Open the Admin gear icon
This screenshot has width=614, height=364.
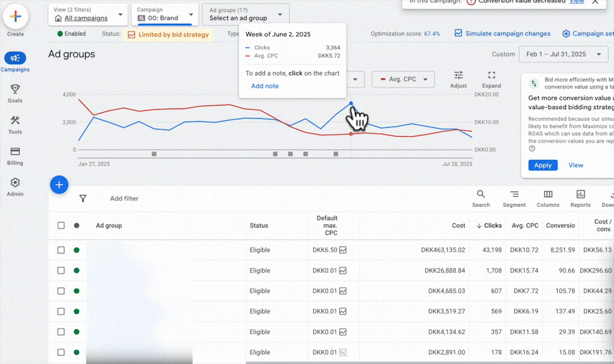15,183
